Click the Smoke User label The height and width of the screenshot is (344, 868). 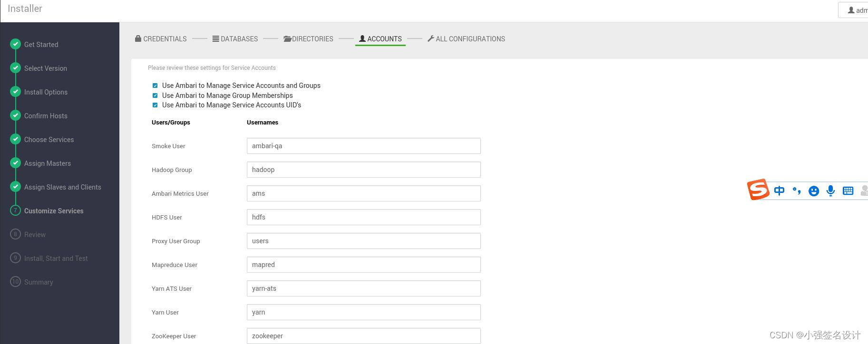[168, 146]
